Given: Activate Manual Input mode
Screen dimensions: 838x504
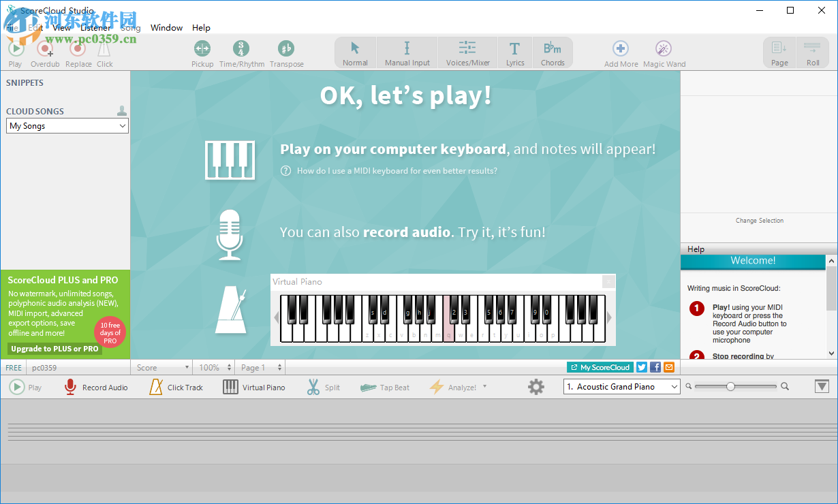Looking at the screenshot, I should click(407, 52).
